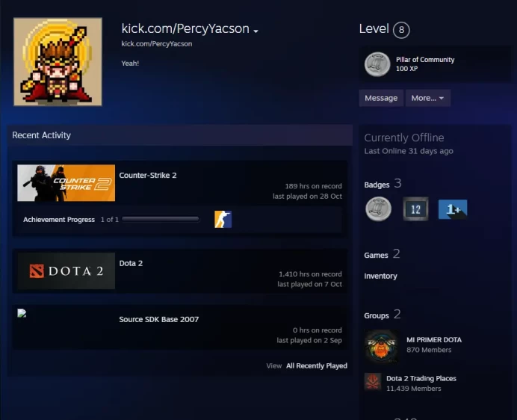The height and width of the screenshot is (420, 517).
Task: Click the '1,410 hrs on record' text
Action: point(310,274)
